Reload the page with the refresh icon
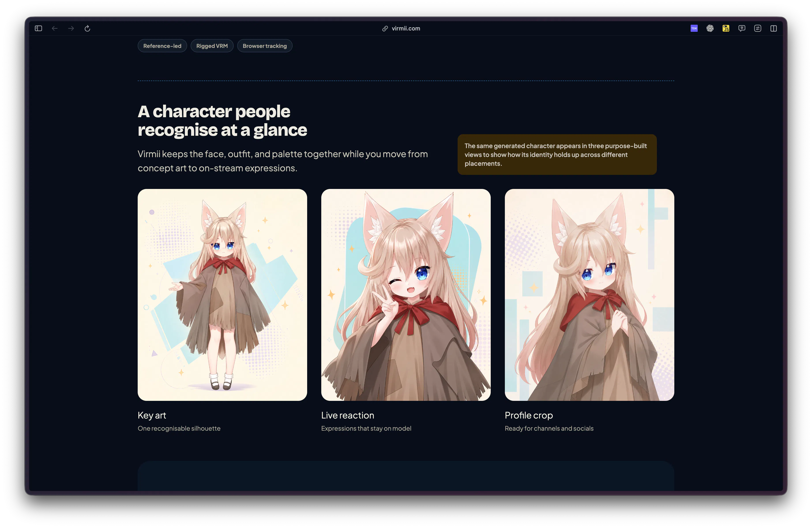 87,28
